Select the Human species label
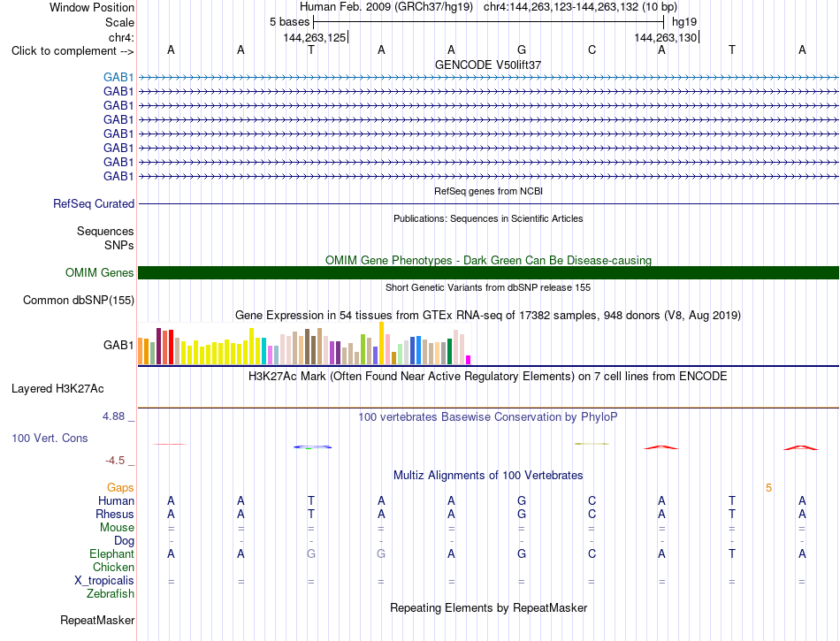840x641 pixels. click(116, 500)
